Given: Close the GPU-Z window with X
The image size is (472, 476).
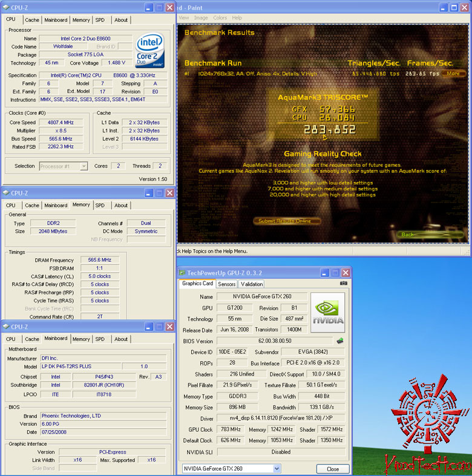Looking at the screenshot, I should [346, 273].
